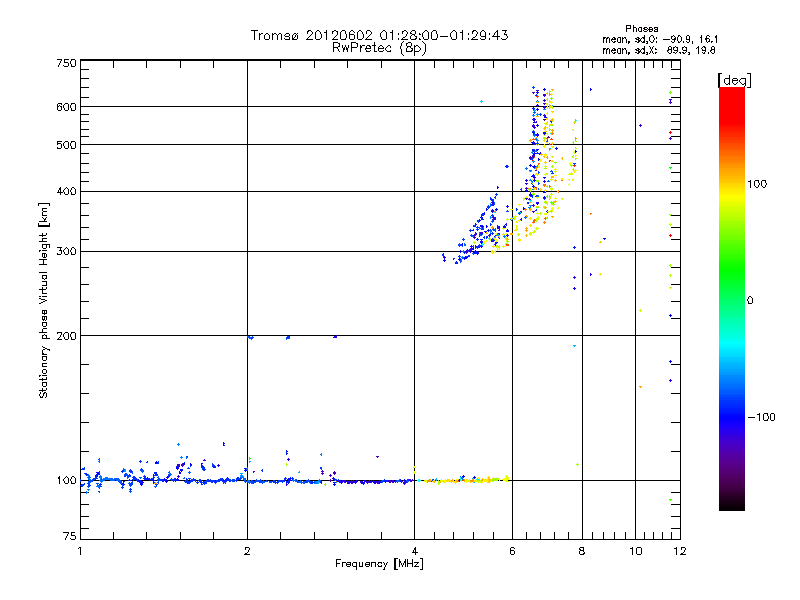
Task: Click y-axis tick label '200'
Action: coord(66,336)
